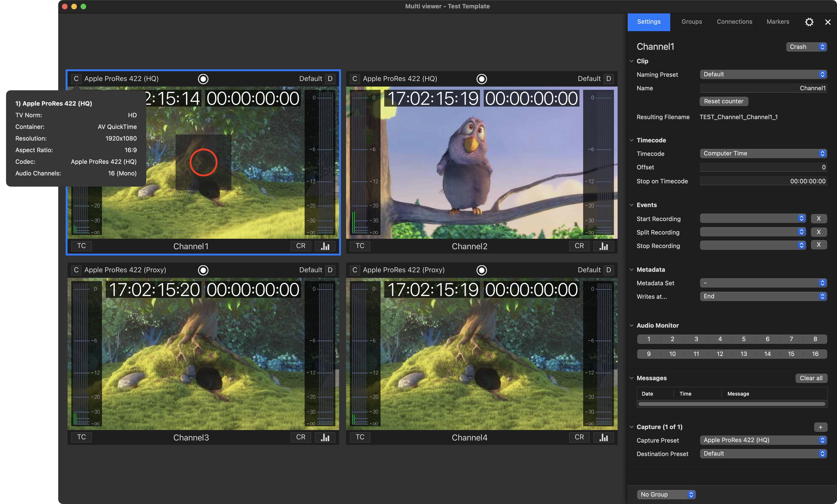Screen dimensions: 837x504
Task: Open the Start Recording event dropdown
Action: pos(753,218)
